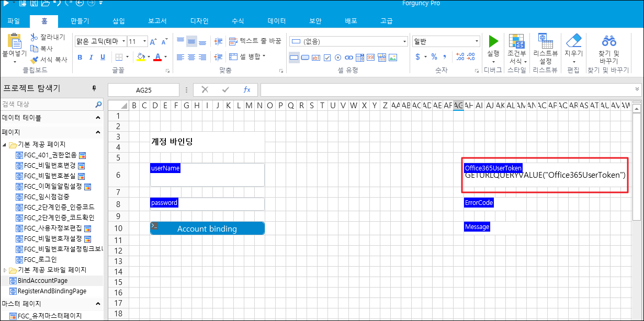Click the 실행 (Run) green play icon
The width and height of the screenshot is (644, 321).
(493, 41)
